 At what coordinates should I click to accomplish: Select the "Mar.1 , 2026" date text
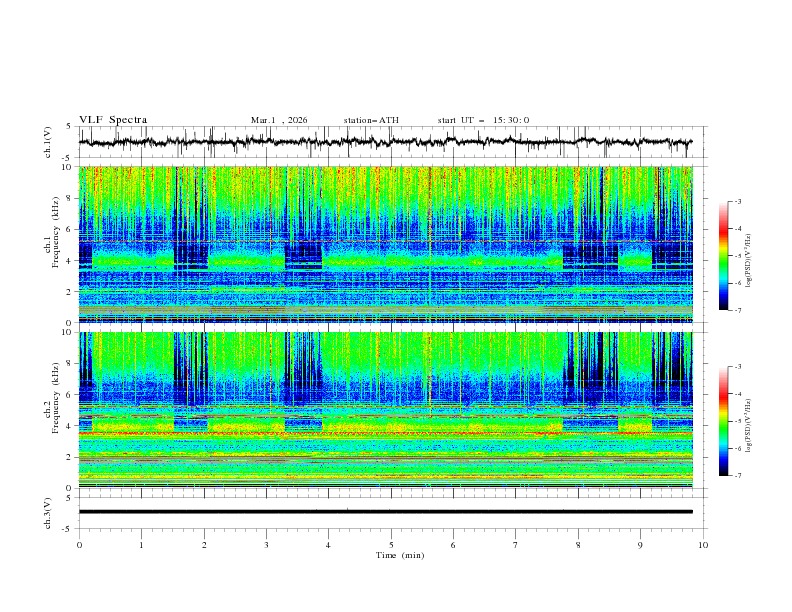[x=279, y=120]
